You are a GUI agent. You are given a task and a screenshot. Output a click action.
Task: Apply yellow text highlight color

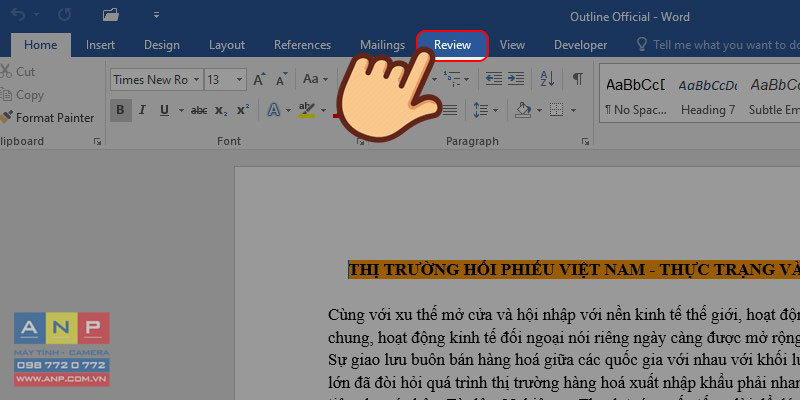(307, 110)
